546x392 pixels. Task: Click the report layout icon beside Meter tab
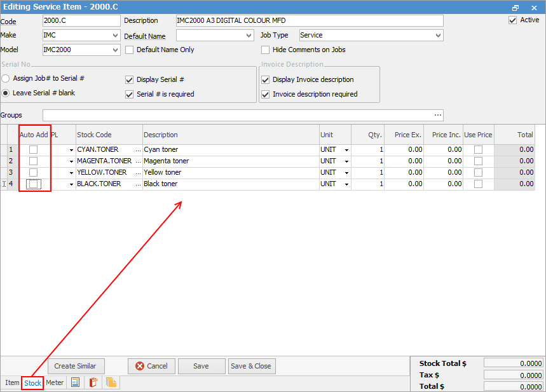[x=75, y=382]
